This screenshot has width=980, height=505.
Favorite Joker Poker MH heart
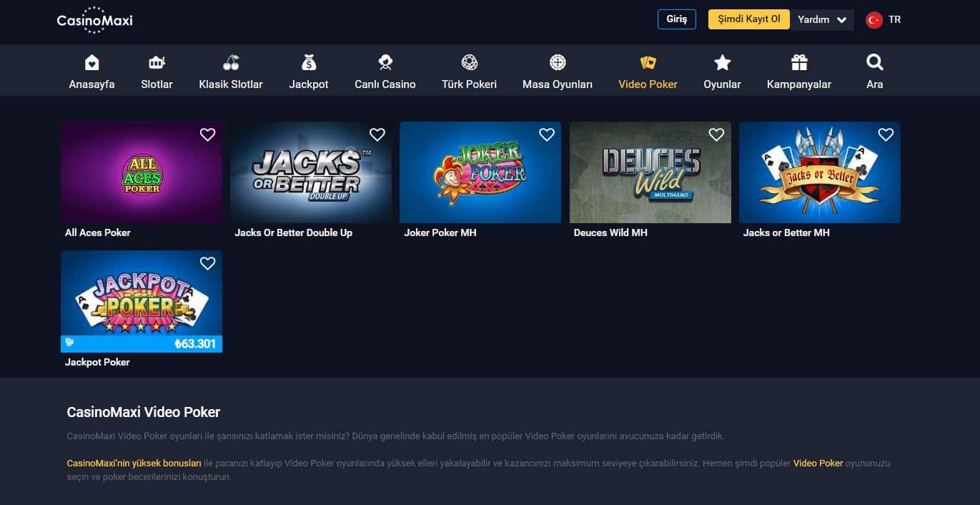546,134
